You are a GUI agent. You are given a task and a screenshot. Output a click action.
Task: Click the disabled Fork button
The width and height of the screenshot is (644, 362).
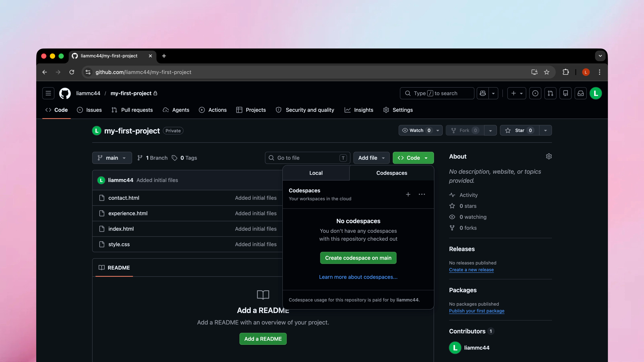click(x=465, y=130)
